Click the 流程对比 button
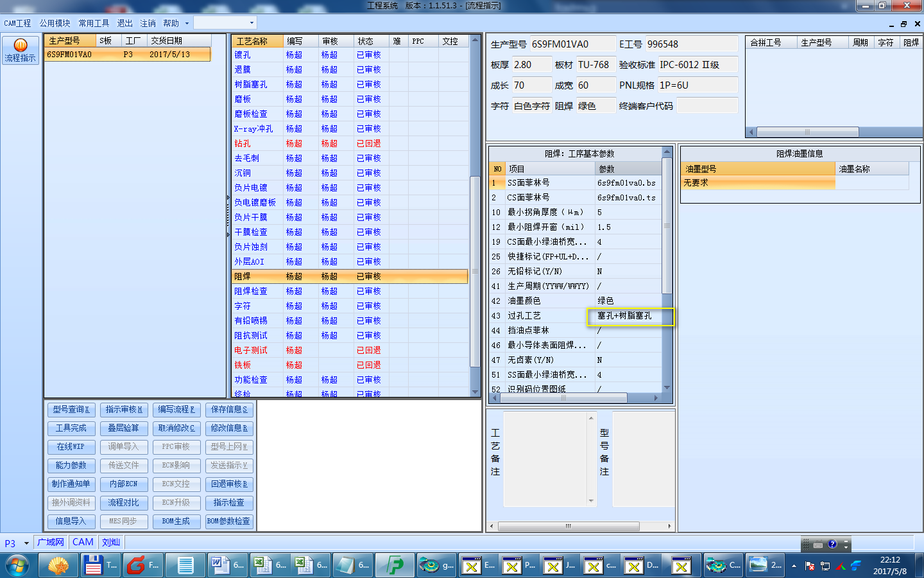The width and height of the screenshot is (924, 578). click(124, 503)
